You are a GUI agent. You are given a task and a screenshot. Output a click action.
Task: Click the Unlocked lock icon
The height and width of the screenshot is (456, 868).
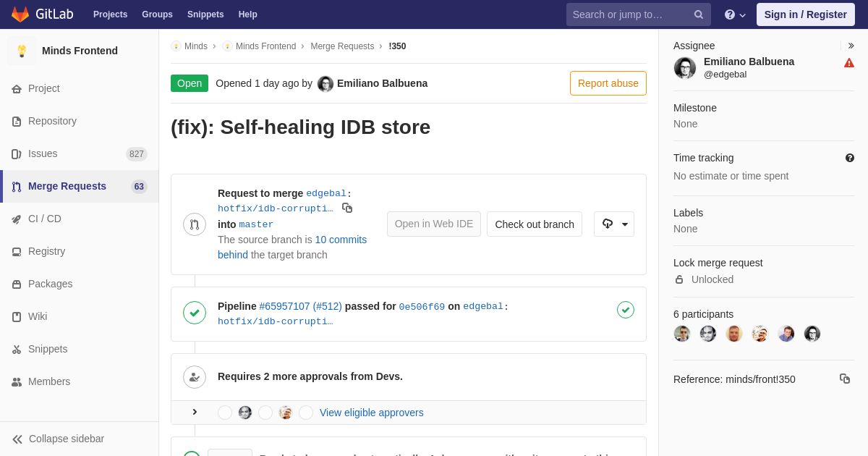679,279
